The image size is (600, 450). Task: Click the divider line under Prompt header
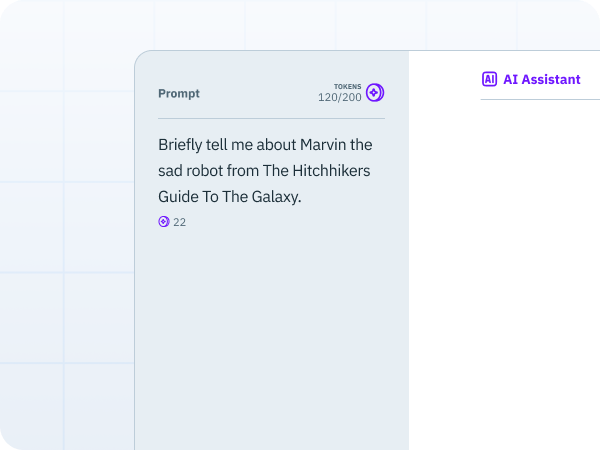pyautogui.click(x=271, y=119)
